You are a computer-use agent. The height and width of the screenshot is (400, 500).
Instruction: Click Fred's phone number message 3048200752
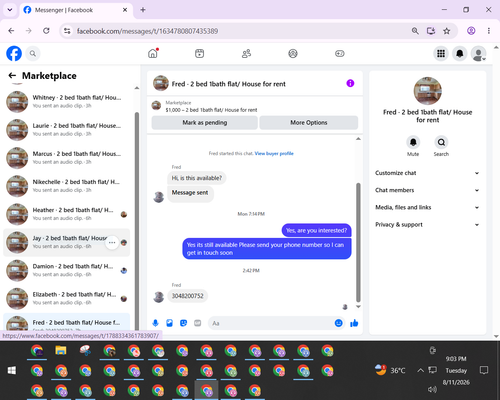click(187, 296)
